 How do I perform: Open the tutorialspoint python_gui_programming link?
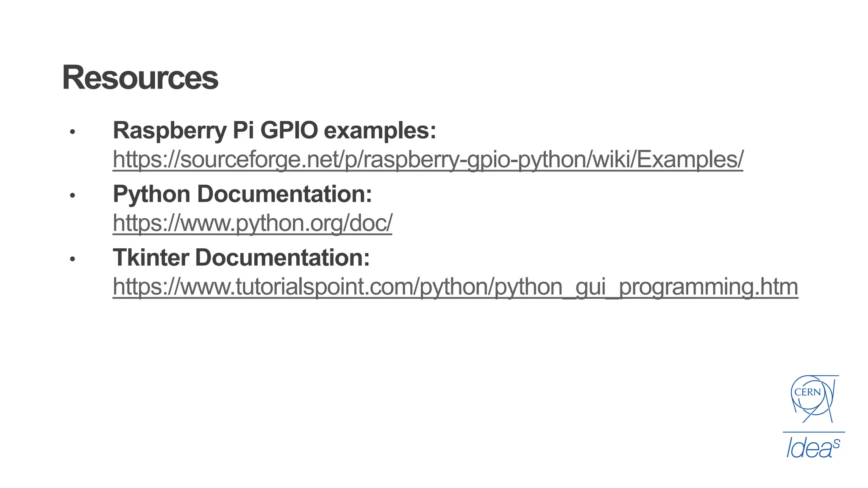click(x=455, y=286)
